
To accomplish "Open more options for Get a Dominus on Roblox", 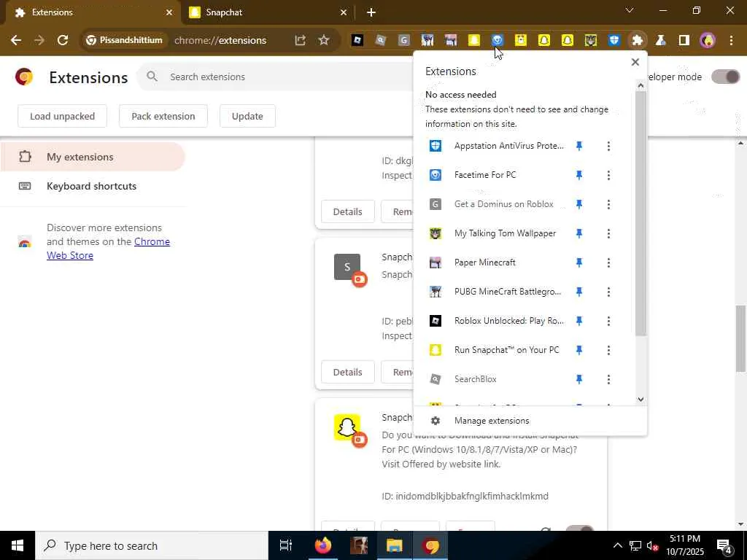I will tap(608, 204).
